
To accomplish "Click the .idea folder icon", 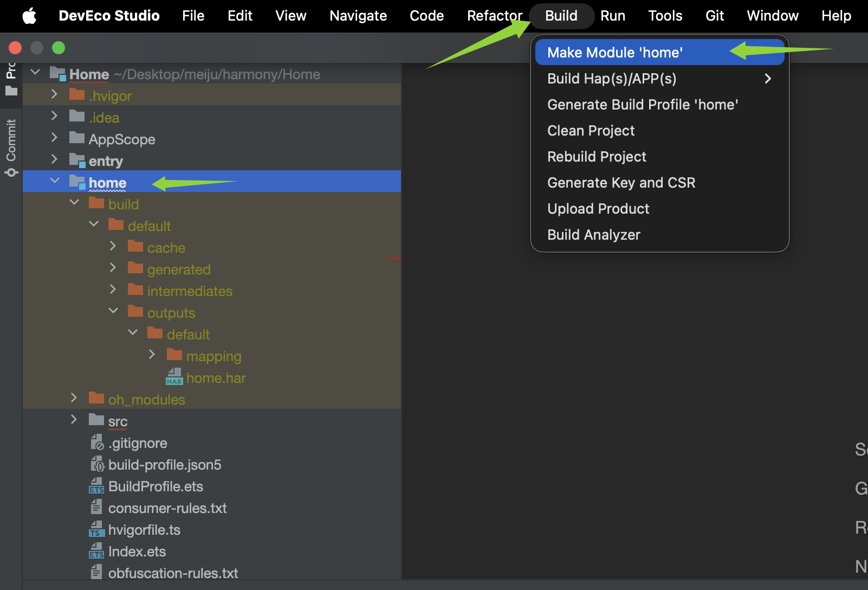I will click(x=77, y=116).
